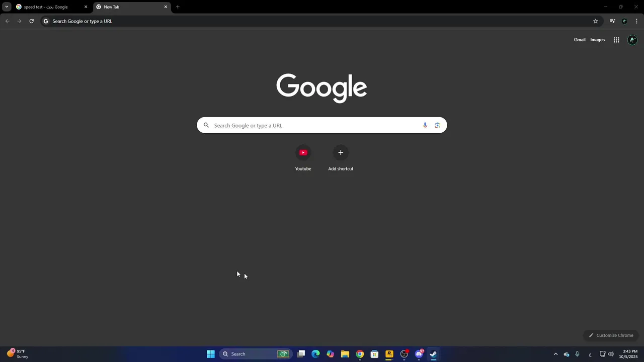Open the weather widget showing 95°F Sunny
The width and height of the screenshot is (644, 362).
[18, 354]
